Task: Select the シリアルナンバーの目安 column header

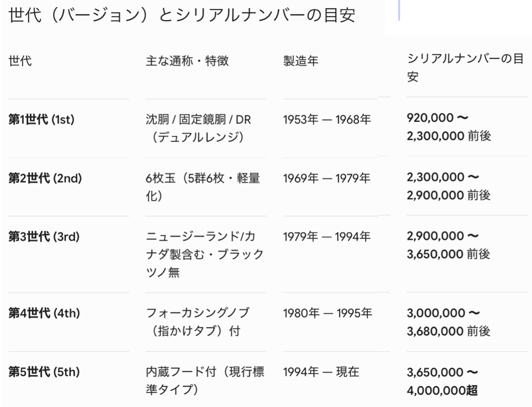Action: click(x=465, y=68)
